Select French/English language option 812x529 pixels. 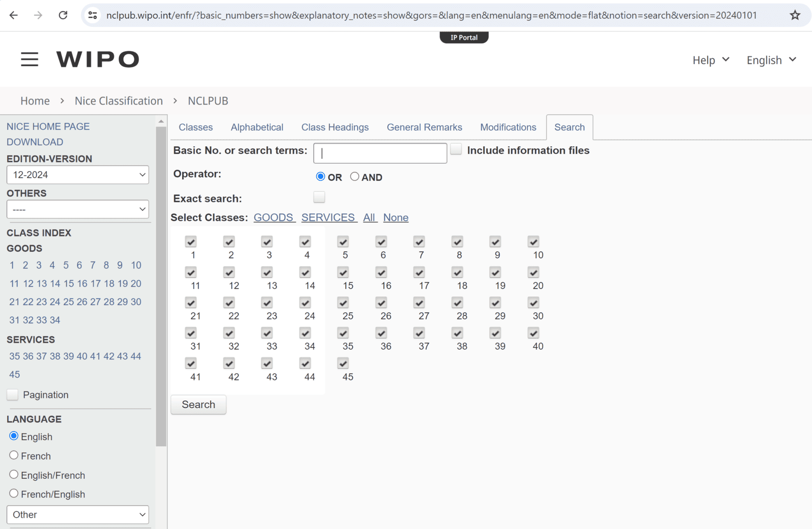tap(14, 493)
